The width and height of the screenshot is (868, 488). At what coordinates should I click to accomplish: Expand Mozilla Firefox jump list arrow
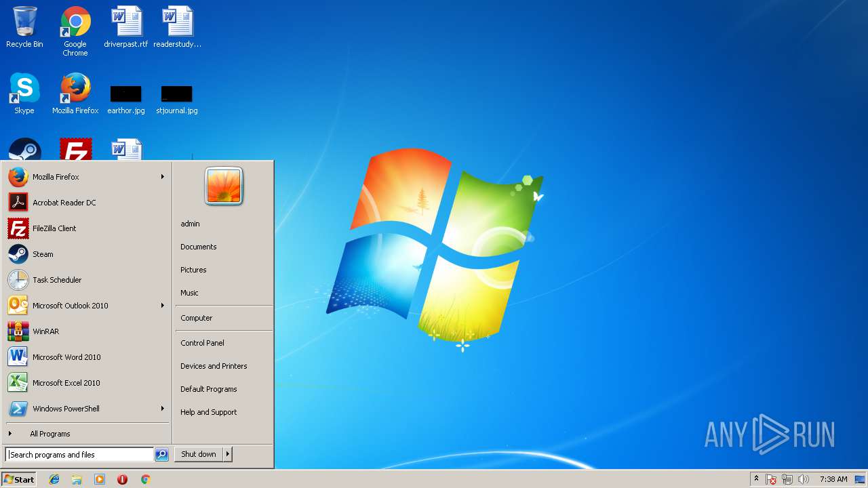(162, 177)
